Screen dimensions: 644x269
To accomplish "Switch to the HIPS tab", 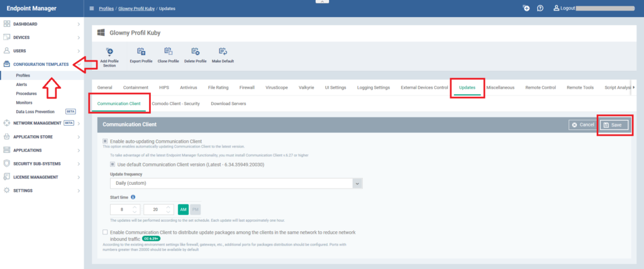I will tap(164, 87).
